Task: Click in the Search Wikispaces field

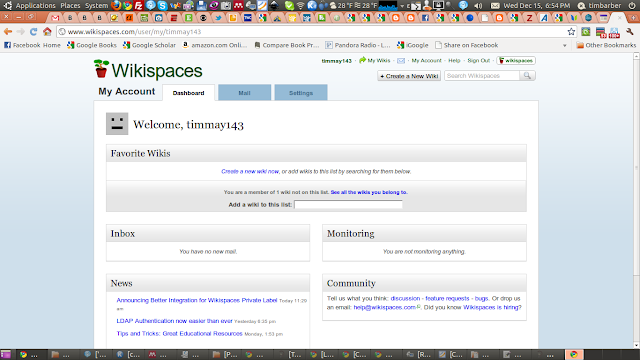Action: pyautogui.click(x=482, y=76)
